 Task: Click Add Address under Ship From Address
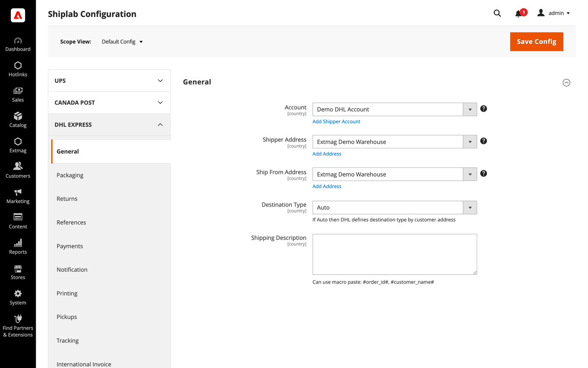click(x=327, y=186)
